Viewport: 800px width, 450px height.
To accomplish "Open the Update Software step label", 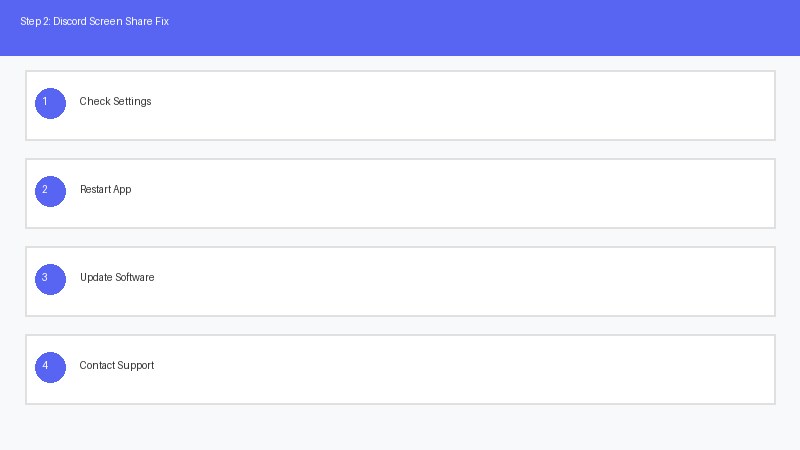I will [117, 278].
